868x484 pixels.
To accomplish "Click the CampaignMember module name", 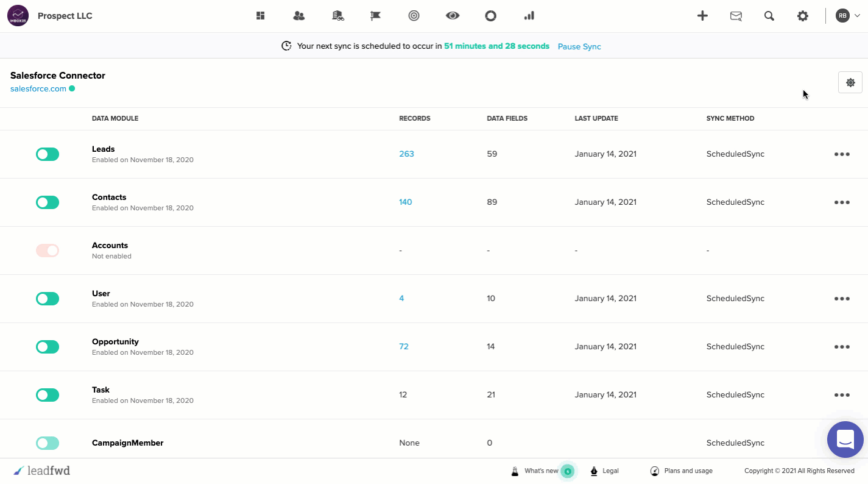I will click(128, 443).
